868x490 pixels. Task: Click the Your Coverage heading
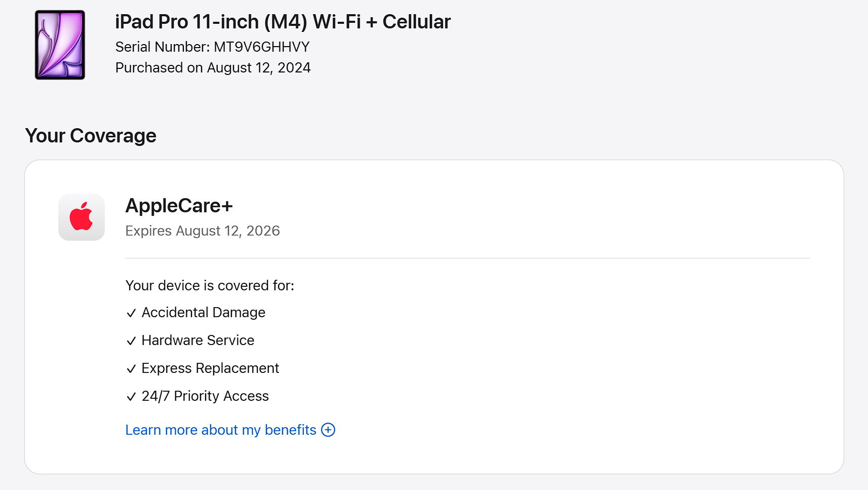coord(91,136)
